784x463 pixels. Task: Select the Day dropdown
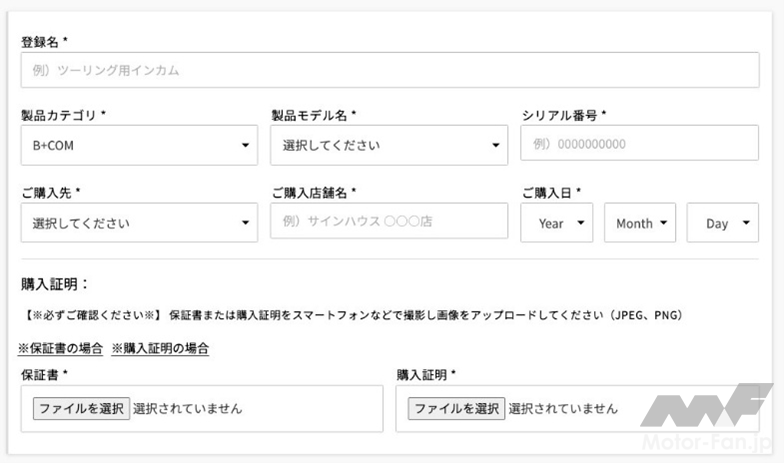coord(722,223)
